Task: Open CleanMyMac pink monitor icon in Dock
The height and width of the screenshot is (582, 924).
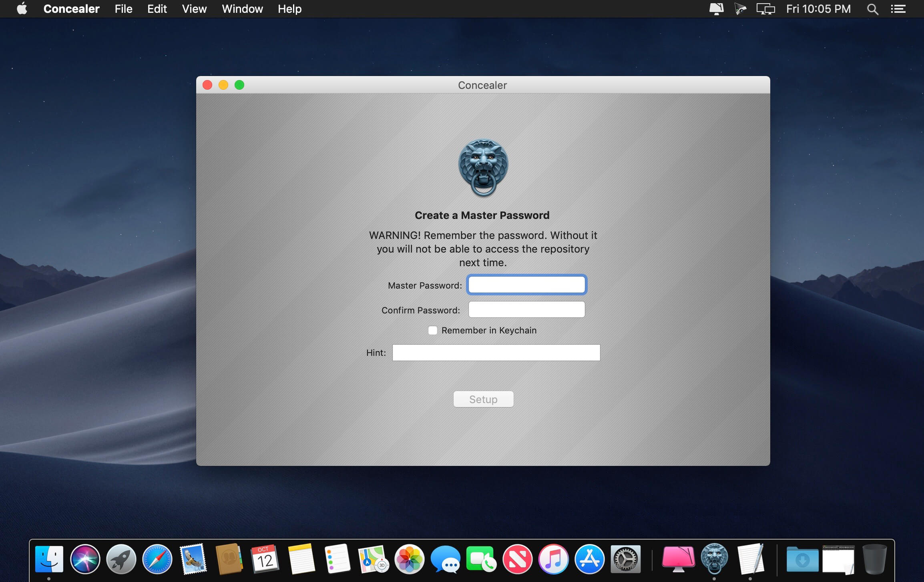Action: click(678, 559)
